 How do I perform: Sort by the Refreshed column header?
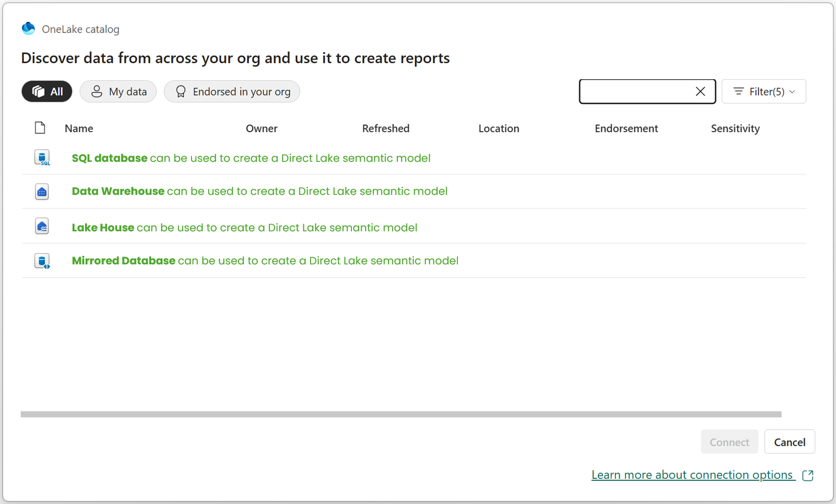386,128
